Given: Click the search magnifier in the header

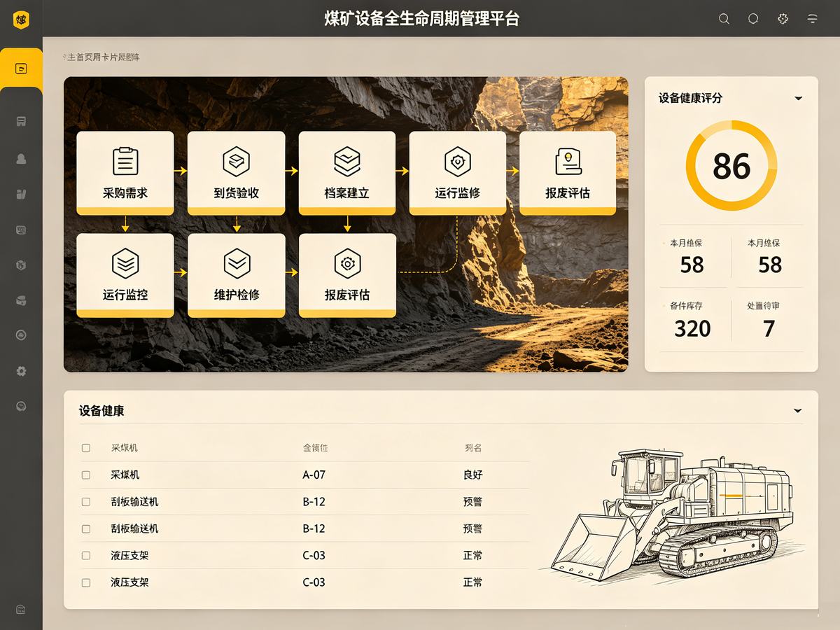Looking at the screenshot, I should point(724,19).
